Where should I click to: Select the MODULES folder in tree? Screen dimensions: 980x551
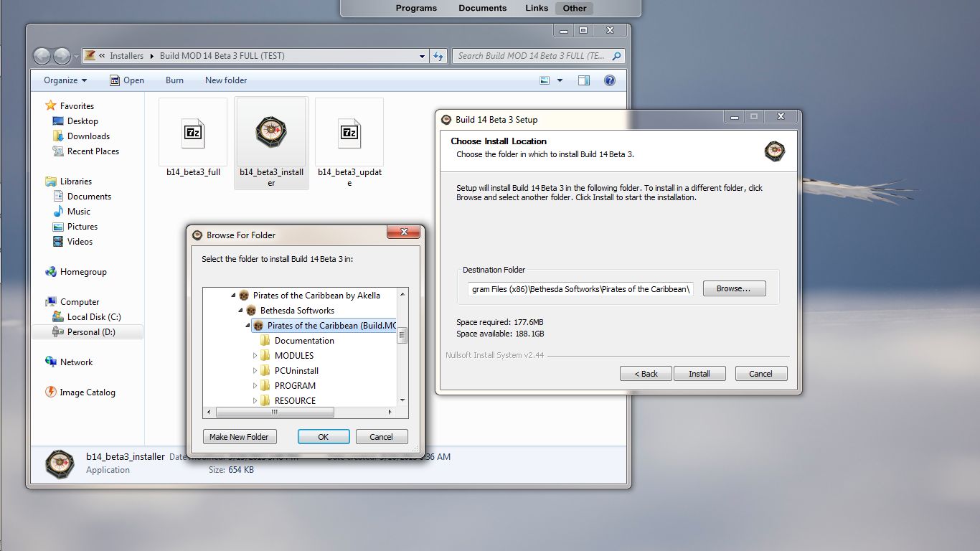pos(294,356)
